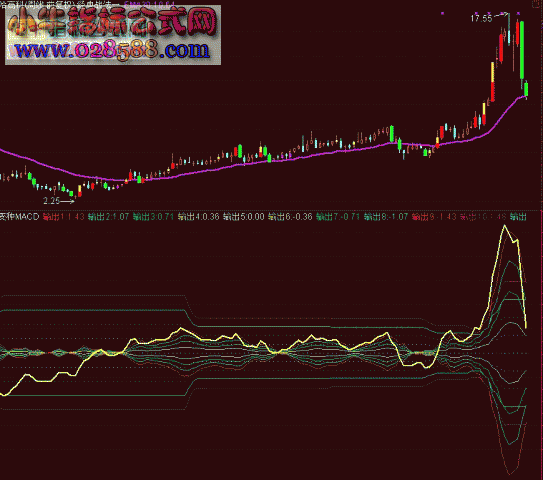Select the 输出6: -0.36 legend entry
Viewport: 543px width, 480px height.
[290, 217]
